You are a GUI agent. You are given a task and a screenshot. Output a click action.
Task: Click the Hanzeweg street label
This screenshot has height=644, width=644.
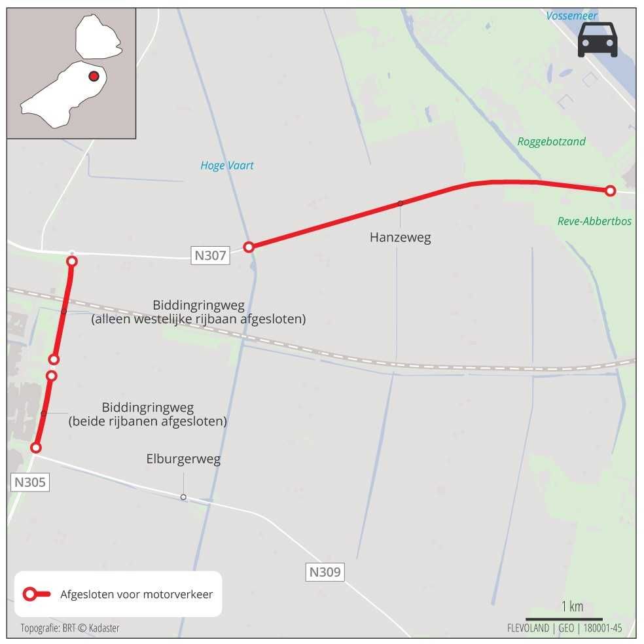[x=401, y=238]
